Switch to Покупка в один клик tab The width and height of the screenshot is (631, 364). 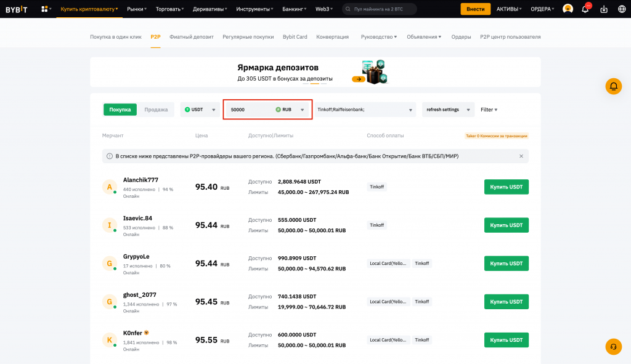(115, 36)
